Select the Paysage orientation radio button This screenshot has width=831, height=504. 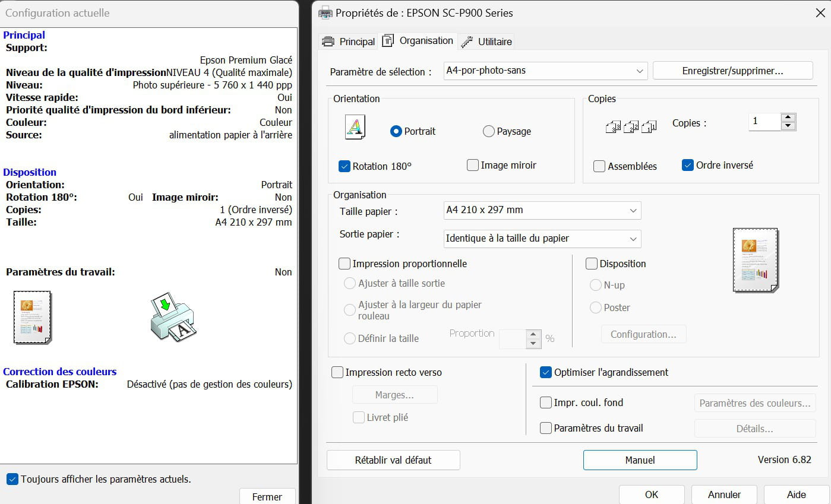(x=489, y=131)
